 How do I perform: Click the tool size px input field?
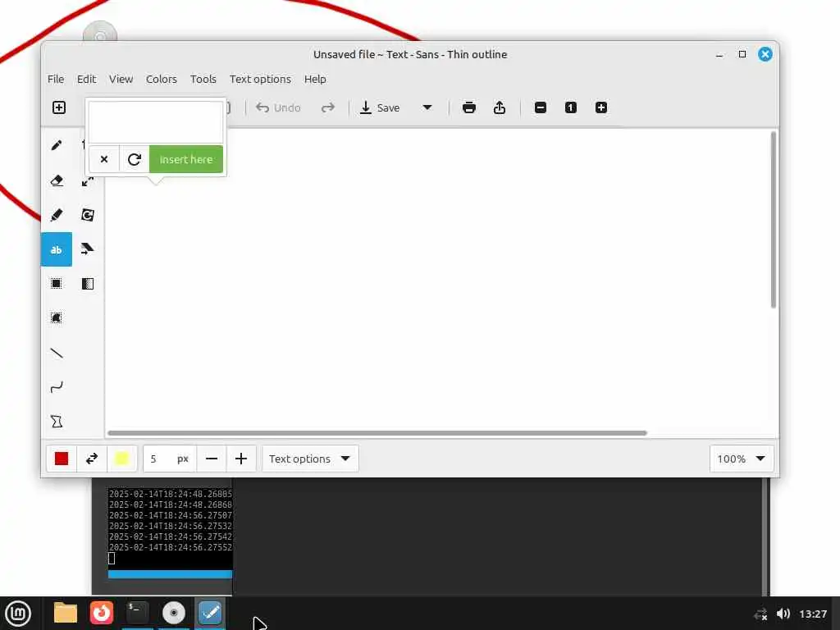pyautogui.click(x=169, y=459)
